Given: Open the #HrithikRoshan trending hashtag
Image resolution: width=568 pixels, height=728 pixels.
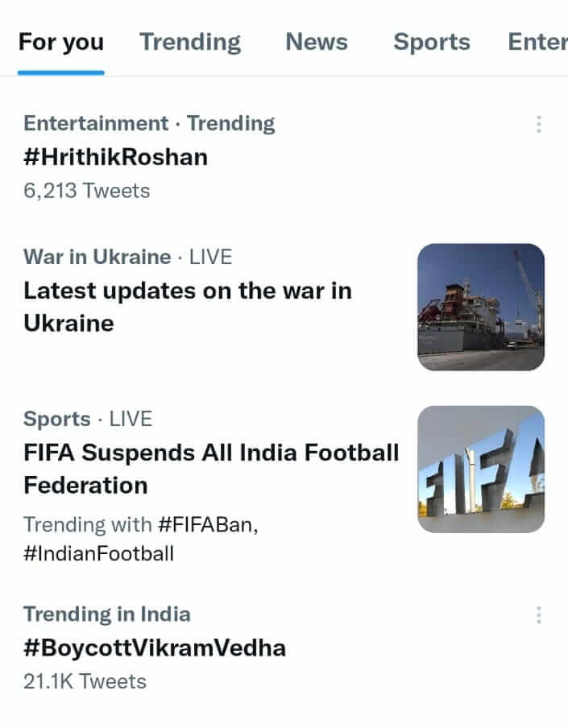Looking at the screenshot, I should [x=116, y=156].
